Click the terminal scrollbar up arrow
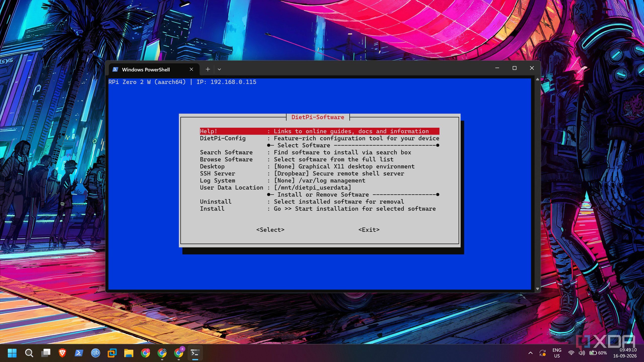 pos(537,79)
